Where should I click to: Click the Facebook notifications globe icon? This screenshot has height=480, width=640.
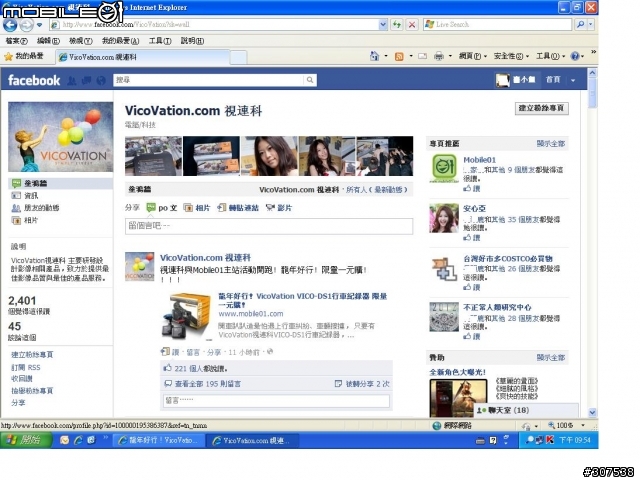pos(101,80)
